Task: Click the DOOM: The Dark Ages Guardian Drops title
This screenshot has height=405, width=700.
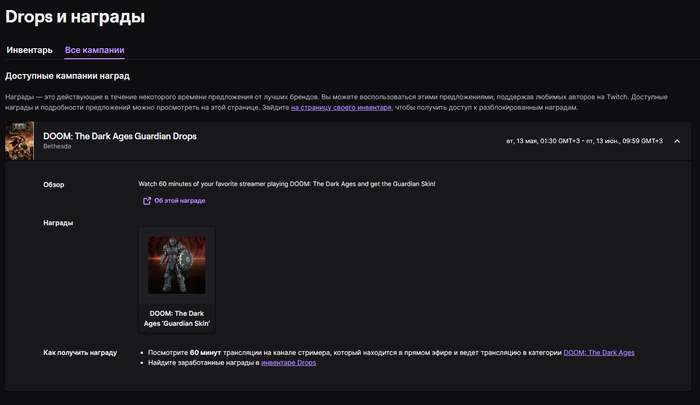Action: (x=119, y=135)
